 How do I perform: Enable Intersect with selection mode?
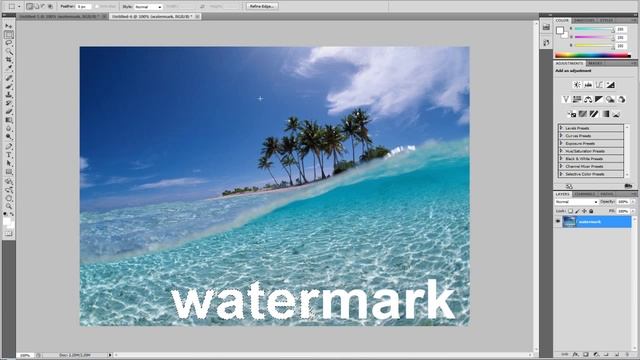point(50,7)
